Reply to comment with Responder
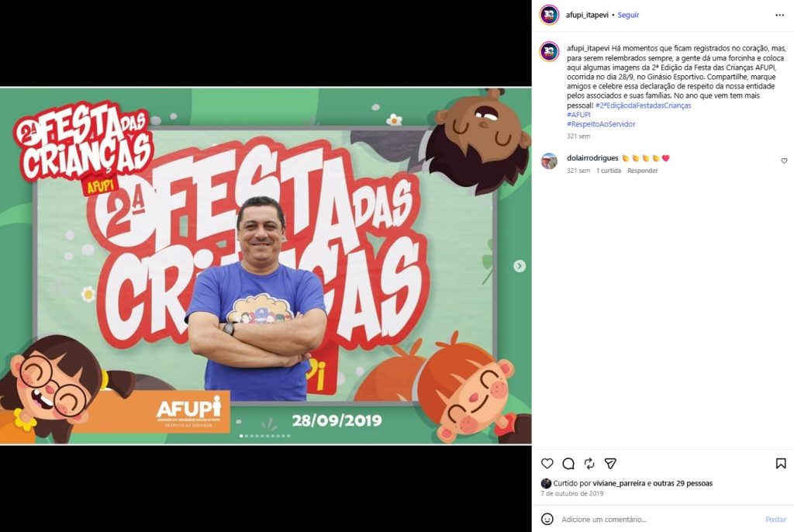The height and width of the screenshot is (532, 794). pyautogui.click(x=643, y=171)
